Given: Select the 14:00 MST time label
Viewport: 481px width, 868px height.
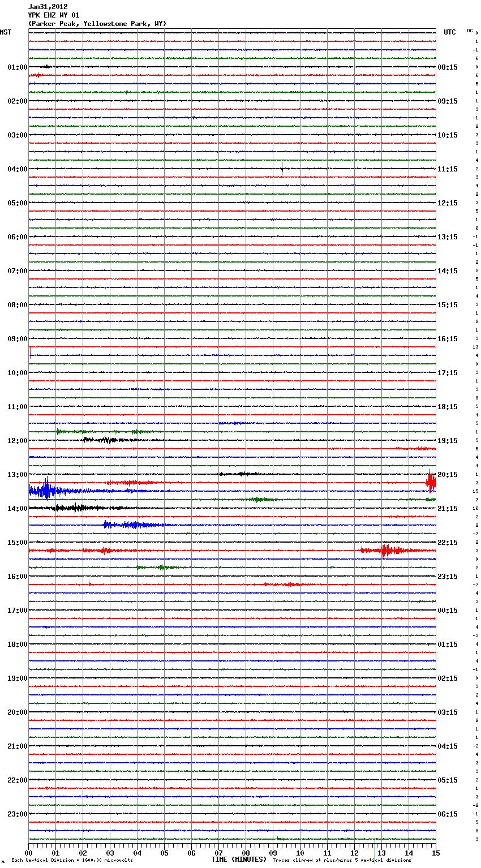Looking at the screenshot, I should click(18, 509).
